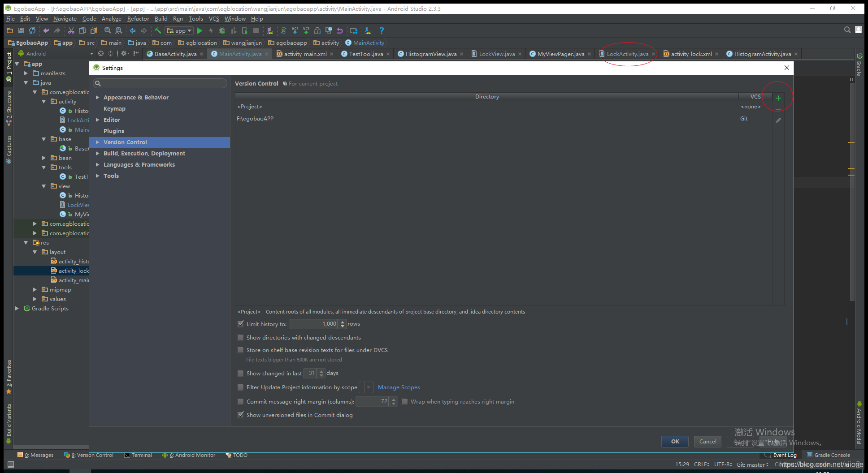Click the Cancel button
868x473 pixels.
708,441
